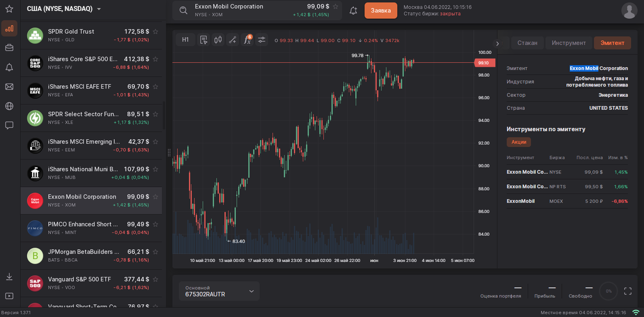The image size is (644, 317).
Task: Toggle favorite star for iShares National Muni
Action: 156,169
